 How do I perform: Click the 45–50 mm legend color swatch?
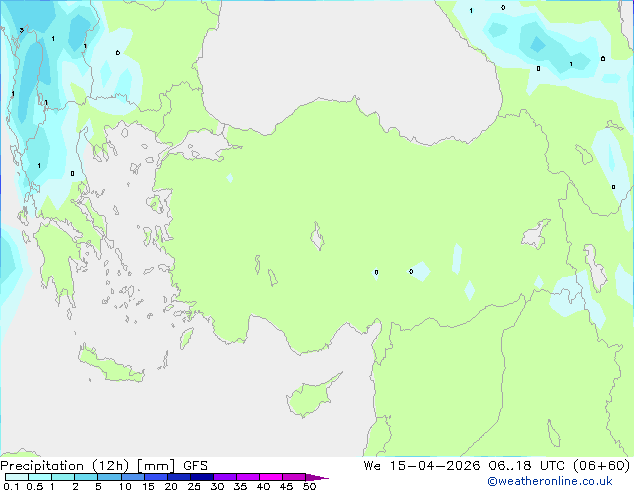coord(294,477)
